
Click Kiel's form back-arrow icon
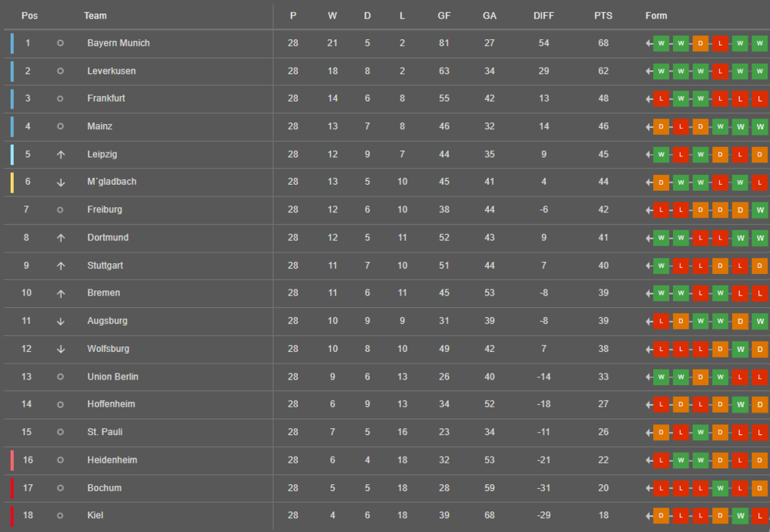[648, 516]
